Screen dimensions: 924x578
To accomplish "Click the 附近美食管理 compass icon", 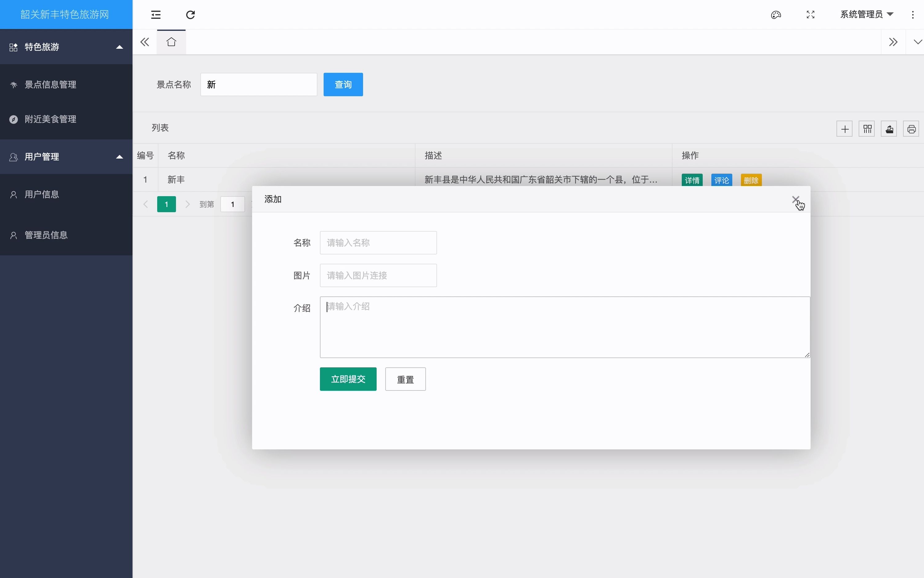I will [x=14, y=120].
